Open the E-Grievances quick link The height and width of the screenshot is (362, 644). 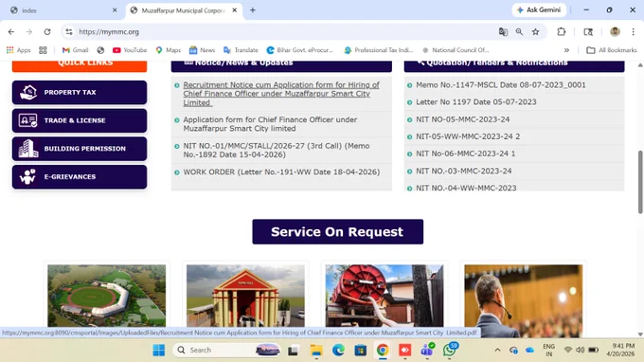pyautogui.click(x=80, y=176)
